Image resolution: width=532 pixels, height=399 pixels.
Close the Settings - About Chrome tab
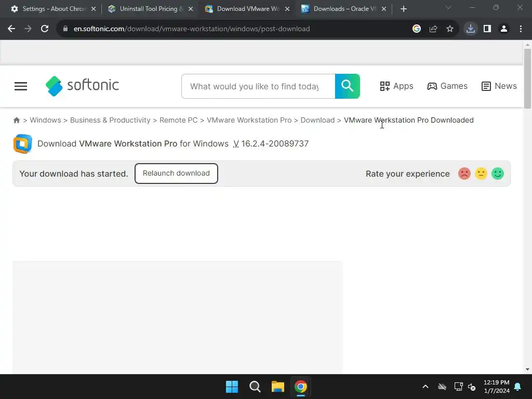pos(94,9)
